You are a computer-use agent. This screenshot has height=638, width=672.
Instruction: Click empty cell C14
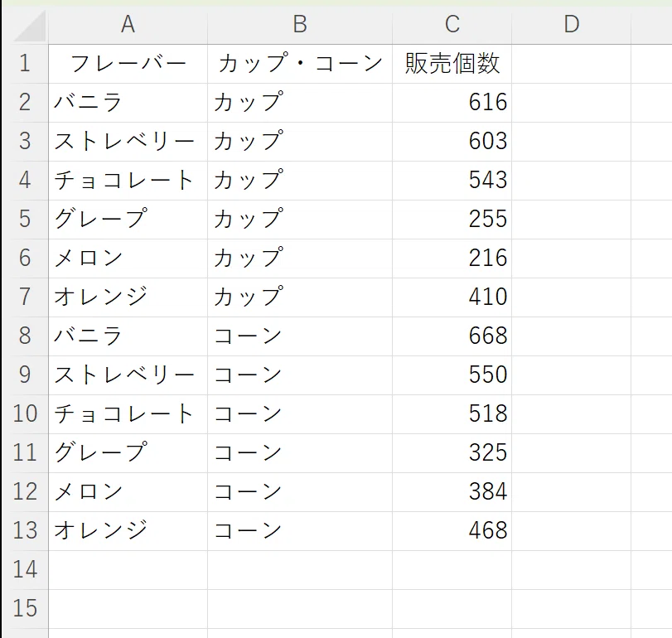click(x=452, y=570)
